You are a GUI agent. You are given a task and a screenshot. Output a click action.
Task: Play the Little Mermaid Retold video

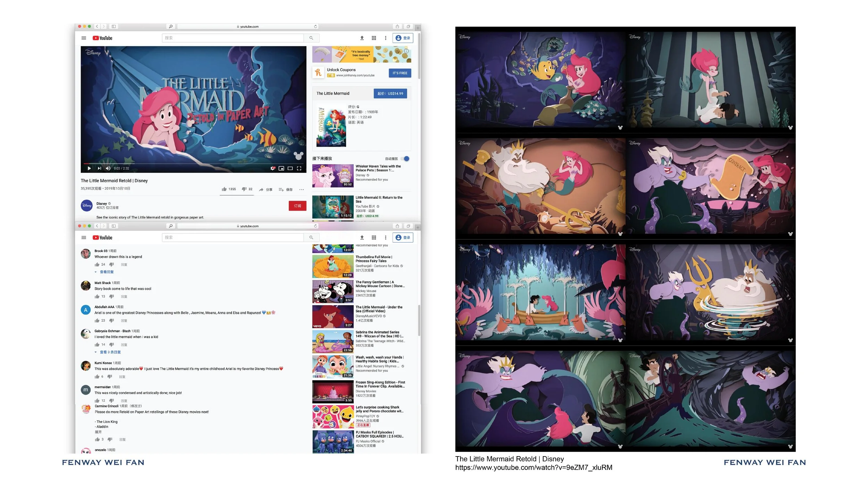(89, 168)
